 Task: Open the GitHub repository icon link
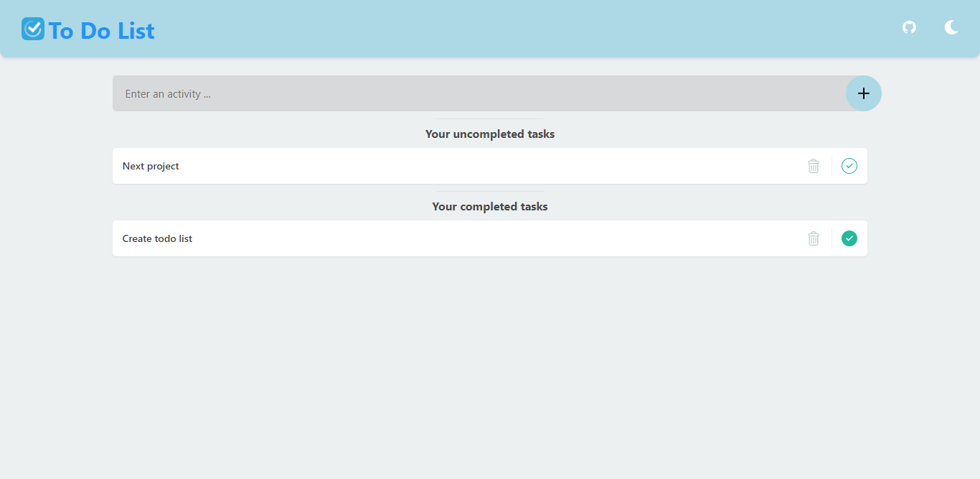(909, 27)
